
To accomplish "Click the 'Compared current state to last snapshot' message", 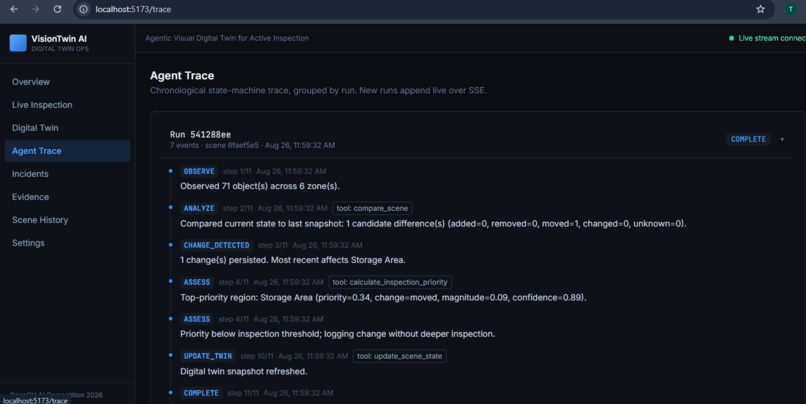I will pyautogui.click(x=433, y=224).
